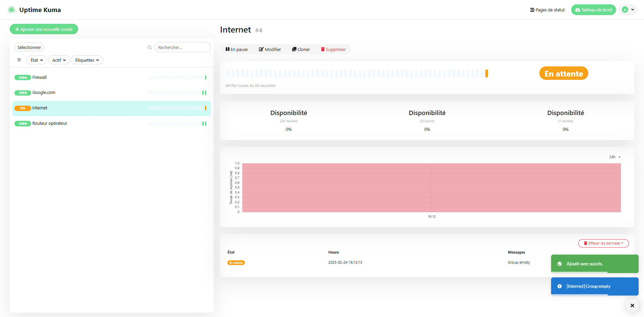Pause the Internet monitor
The height and width of the screenshot is (317, 644).
236,49
